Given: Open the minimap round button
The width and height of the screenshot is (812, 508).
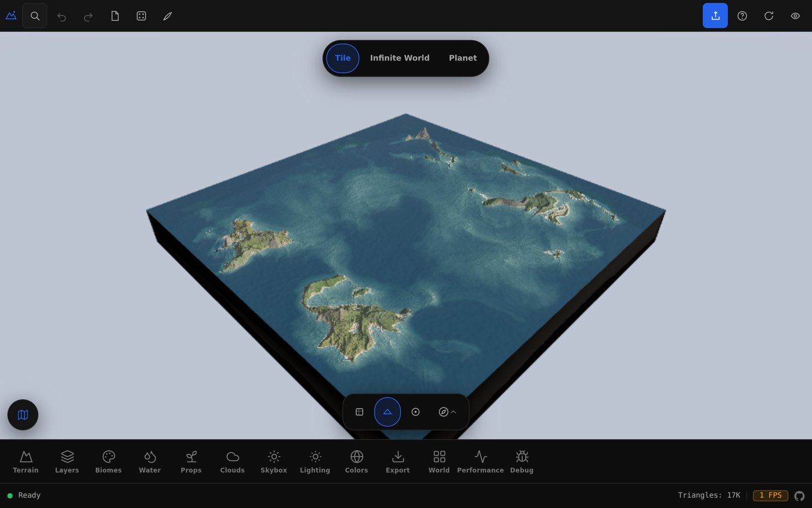Looking at the screenshot, I should pyautogui.click(x=23, y=415).
